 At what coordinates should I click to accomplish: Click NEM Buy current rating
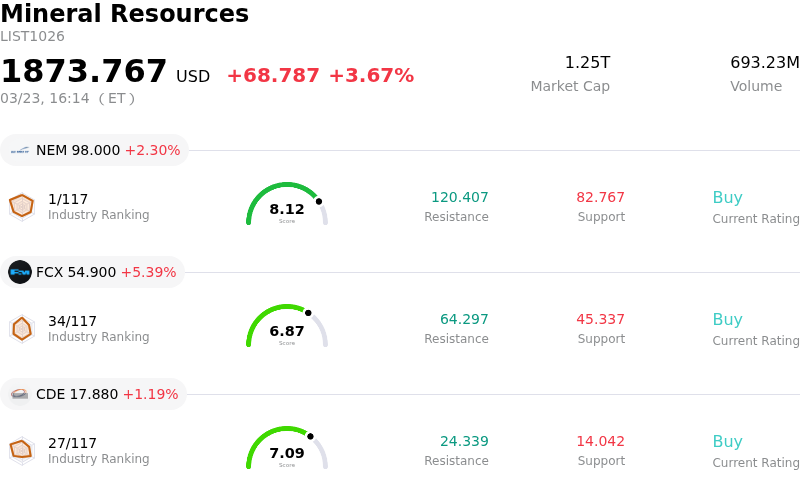pyautogui.click(x=727, y=198)
